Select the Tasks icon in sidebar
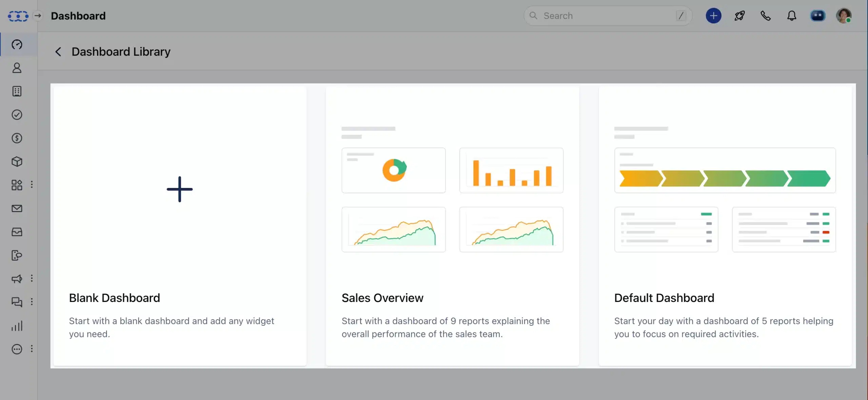The height and width of the screenshot is (400, 868). (16, 115)
